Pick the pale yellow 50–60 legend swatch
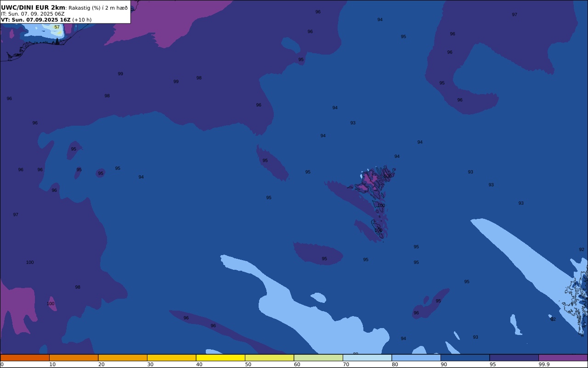 [x=269, y=357]
